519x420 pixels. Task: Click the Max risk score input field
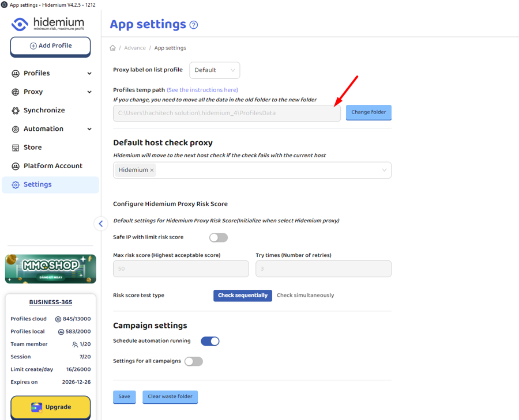[x=180, y=268]
